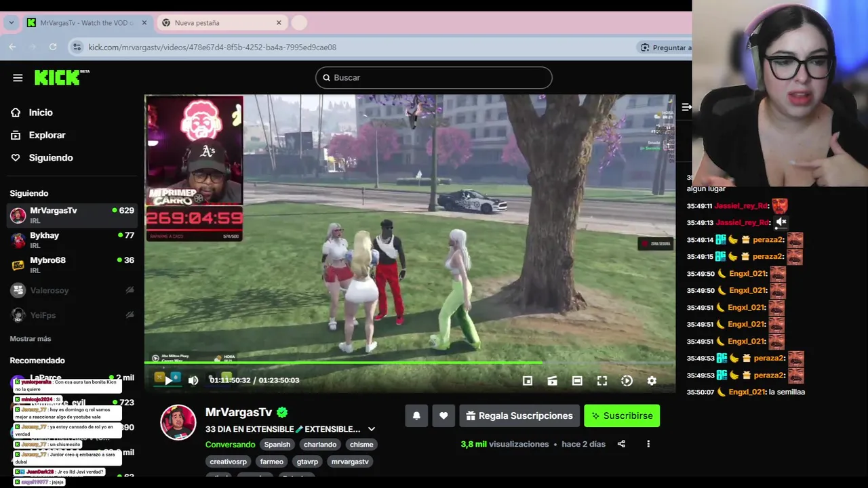This screenshot has width=868, height=488.
Task: Open the browser tab search dropdown
Action: pyautogui.click(x=11, y=22)
